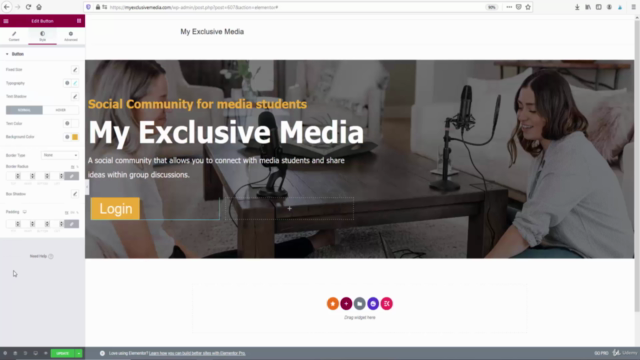
Task: Toggle linked values for Border Radius
Action: 71,176
